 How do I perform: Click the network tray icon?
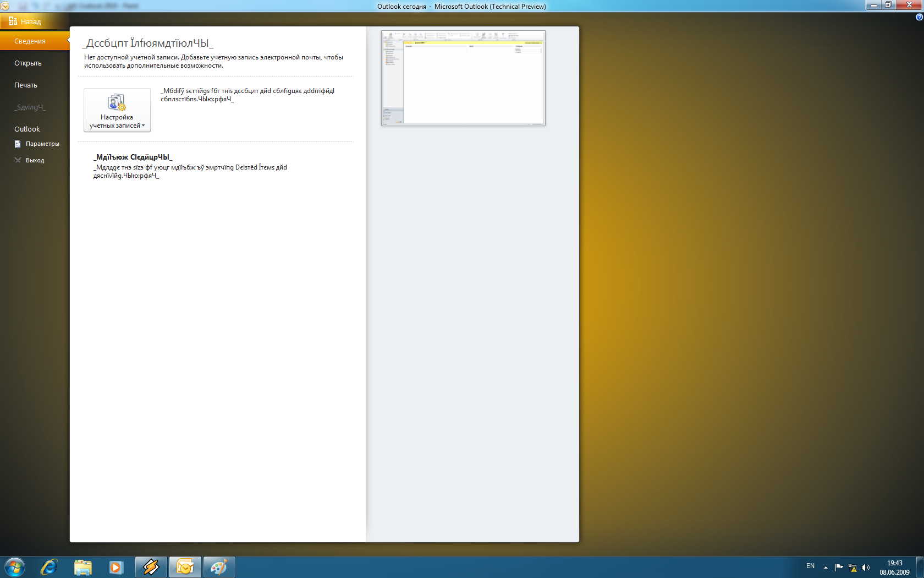[x=853, y=568]
